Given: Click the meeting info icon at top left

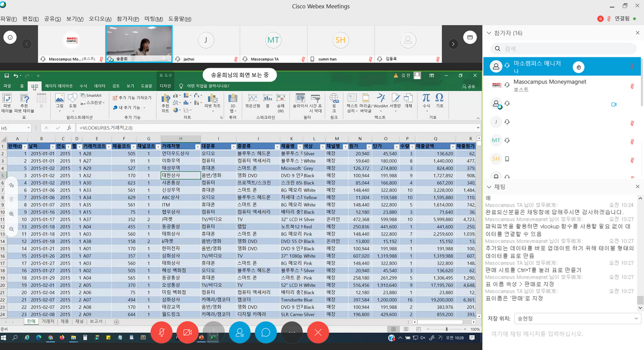Looking at the screenshot, I should coord(11,37).
